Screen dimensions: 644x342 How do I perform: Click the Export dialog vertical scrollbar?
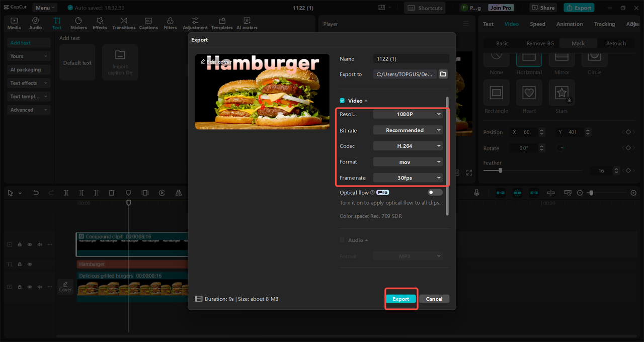pos(447,156)
